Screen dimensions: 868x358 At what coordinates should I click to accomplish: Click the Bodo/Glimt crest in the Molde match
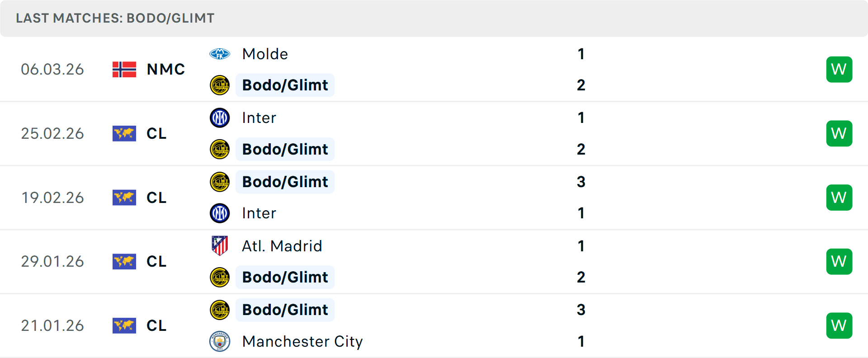tap(220, 85)
